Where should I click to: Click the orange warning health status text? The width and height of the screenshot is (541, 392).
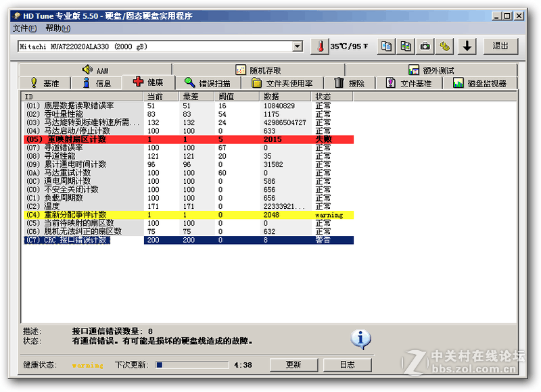click(88, 365)
